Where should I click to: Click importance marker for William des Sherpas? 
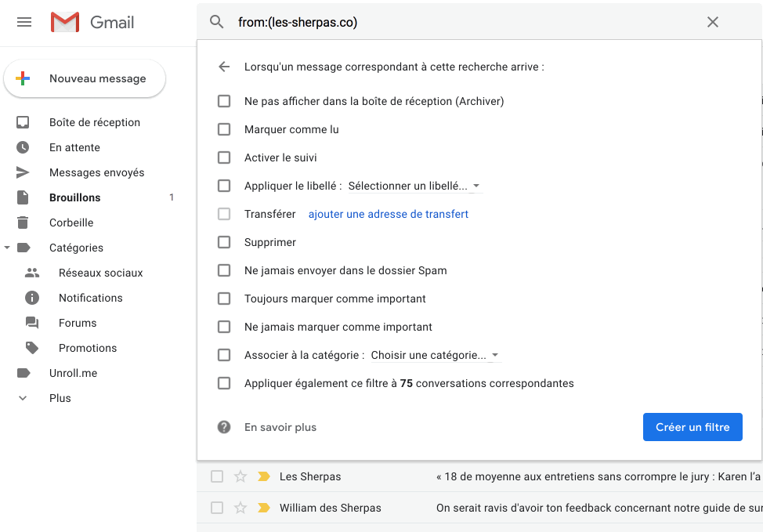pyautogui.click(x=264, y=508)
